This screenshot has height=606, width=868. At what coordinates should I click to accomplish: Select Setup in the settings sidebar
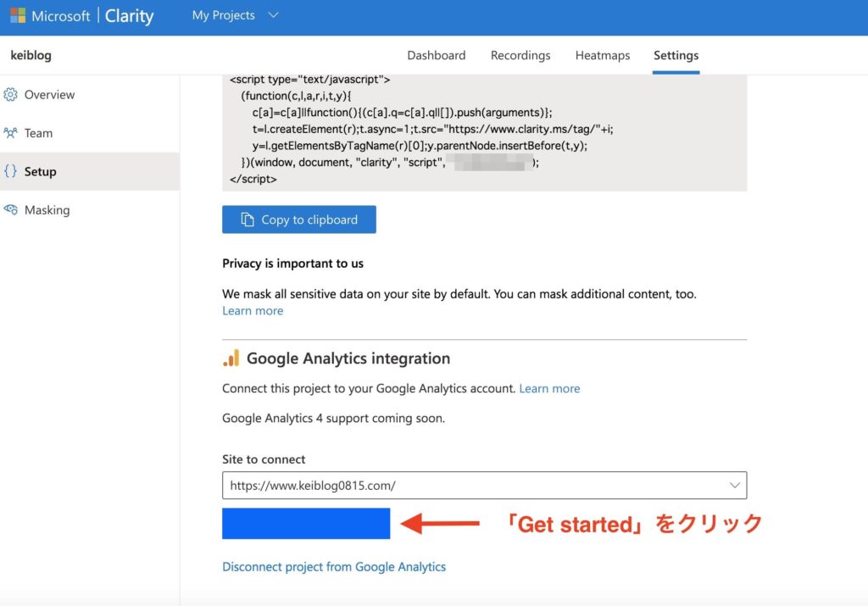pos(90,171)
